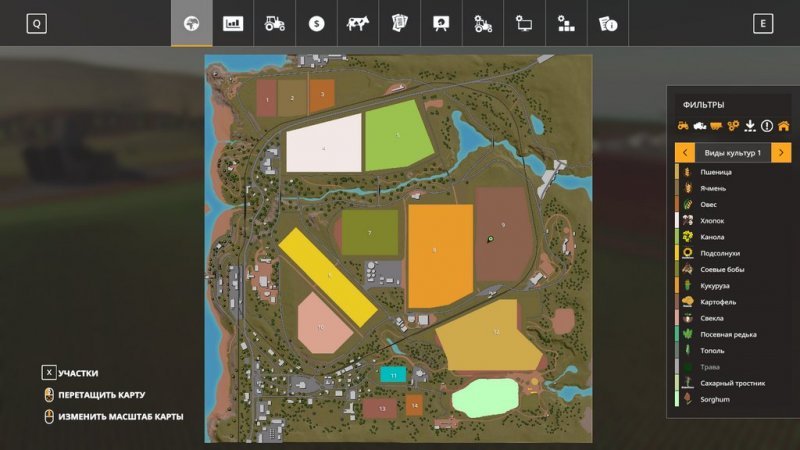The width and height of the screenshot is (800, 450).
Task: Open the vehicles tractor tab
Action: click(x=274, y=23)
